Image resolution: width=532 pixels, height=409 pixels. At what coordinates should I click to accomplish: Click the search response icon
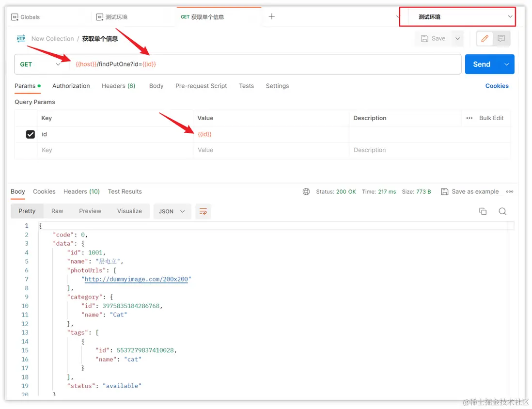[x=502, y=211]
